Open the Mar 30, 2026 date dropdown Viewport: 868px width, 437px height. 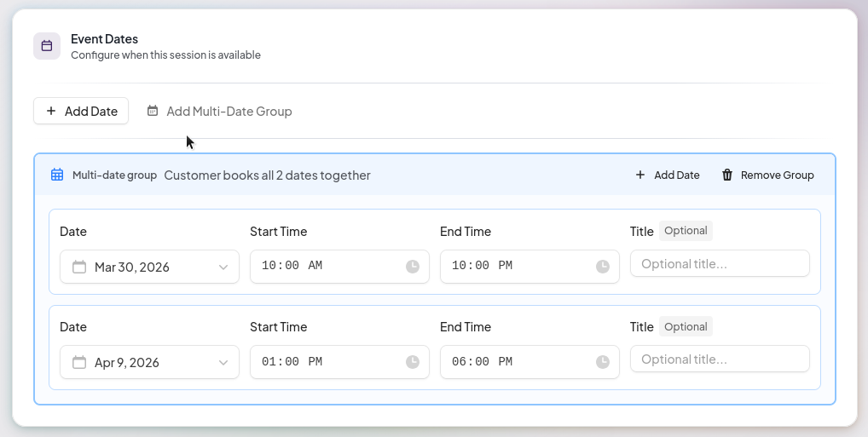pos(149,267)
